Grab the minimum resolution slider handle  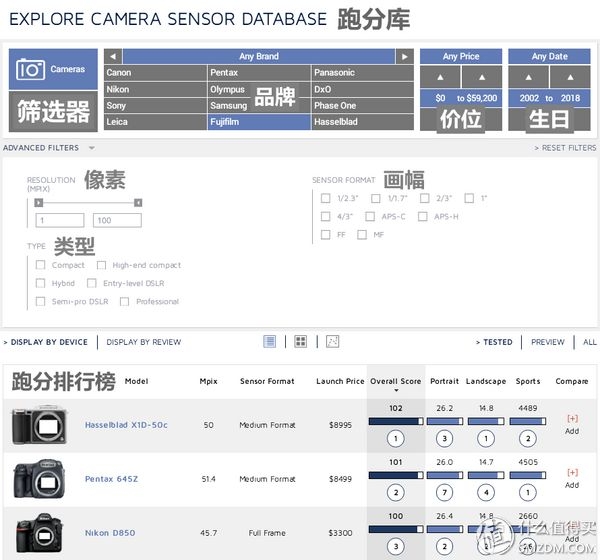[39, 202]
